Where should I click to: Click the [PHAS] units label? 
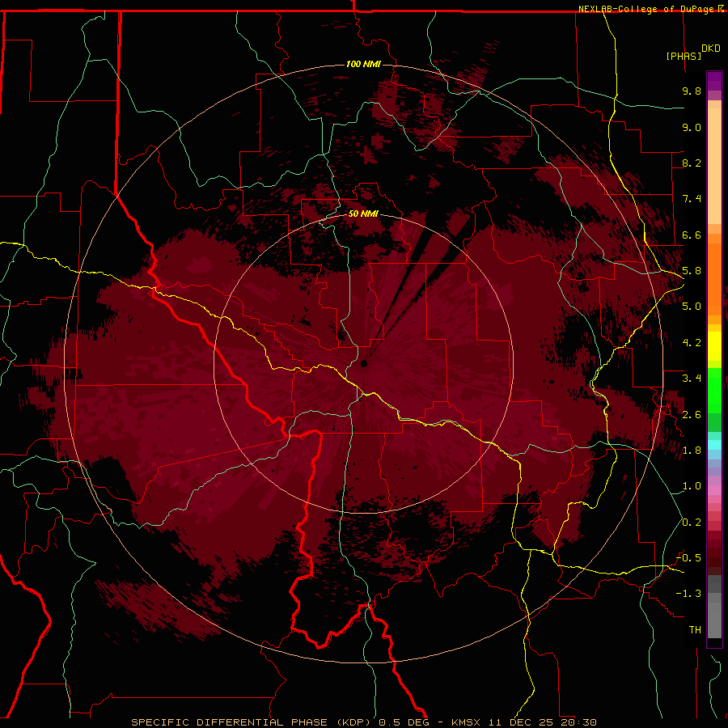[x=684, y=57]
